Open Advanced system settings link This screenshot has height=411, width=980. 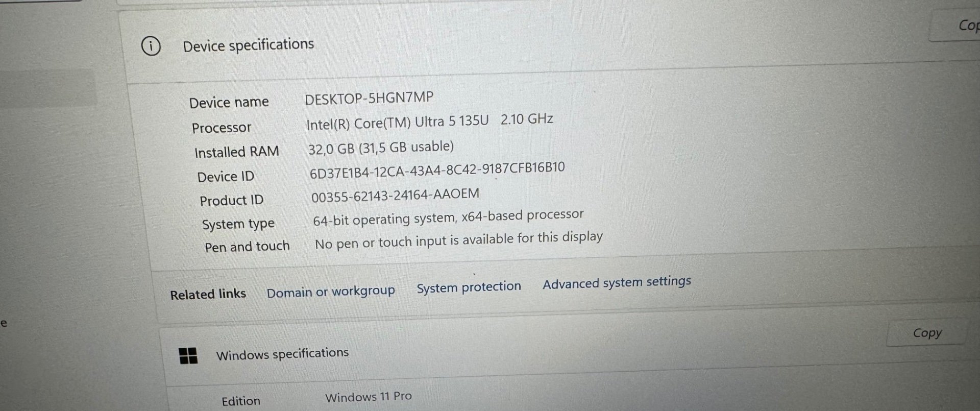click(617, 282)
